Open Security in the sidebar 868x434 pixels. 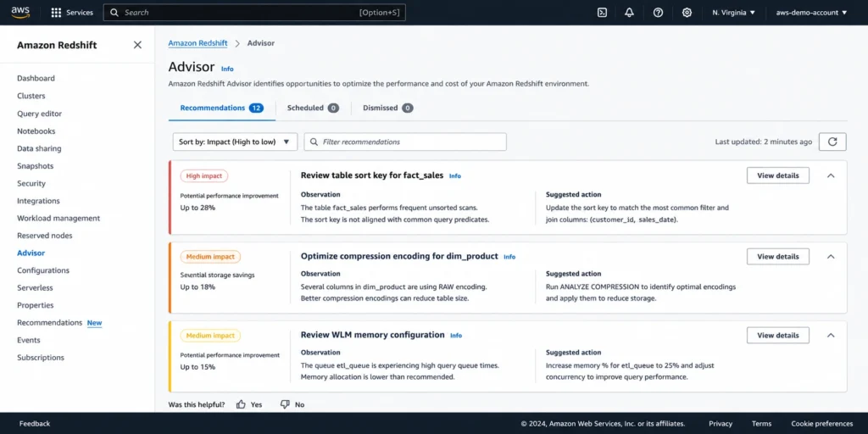[31, 183]
